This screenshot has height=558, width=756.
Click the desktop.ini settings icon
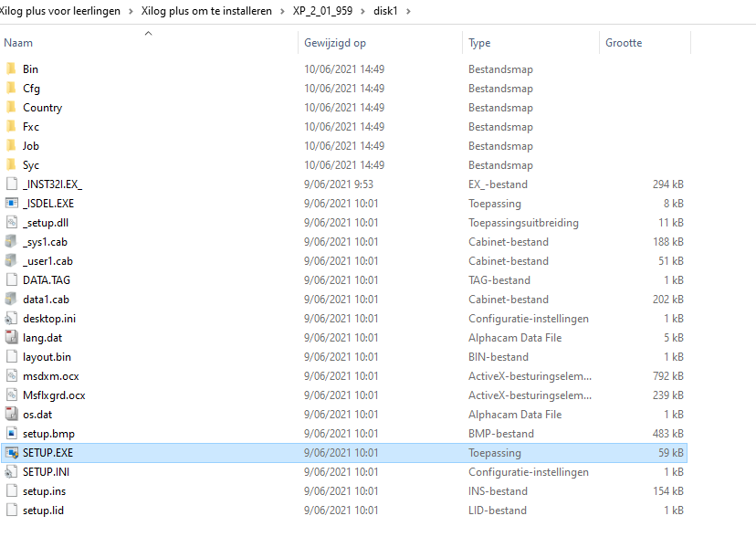(x=12, y=319)
